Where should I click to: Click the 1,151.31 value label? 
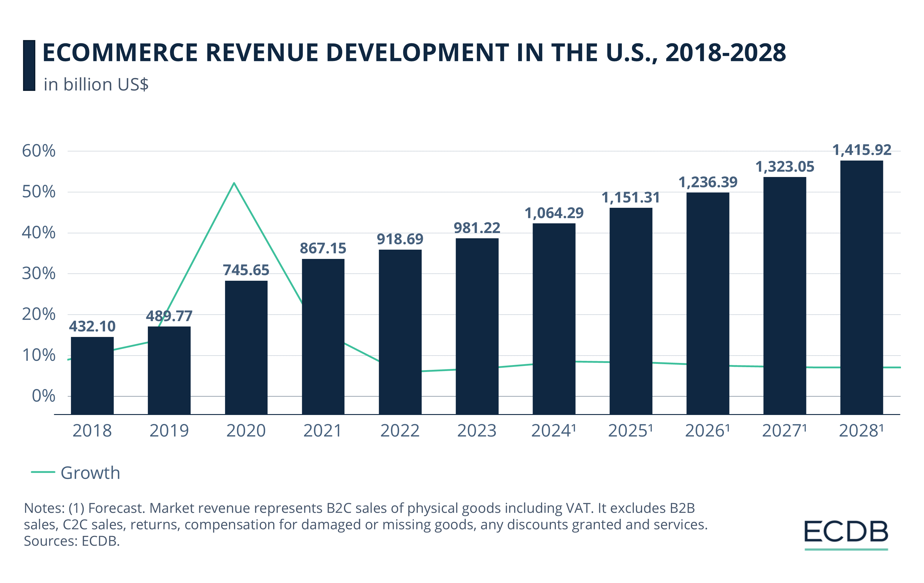point(631,197)
